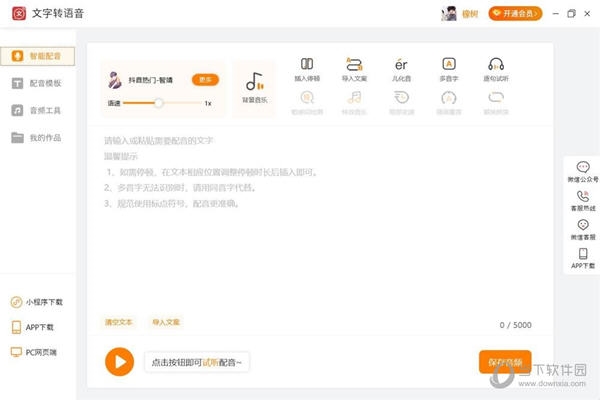Image resolution: width=600 pixels, height=400 pixels.
Task: Click the orange 保存音频 button
Action: [505, 362]
